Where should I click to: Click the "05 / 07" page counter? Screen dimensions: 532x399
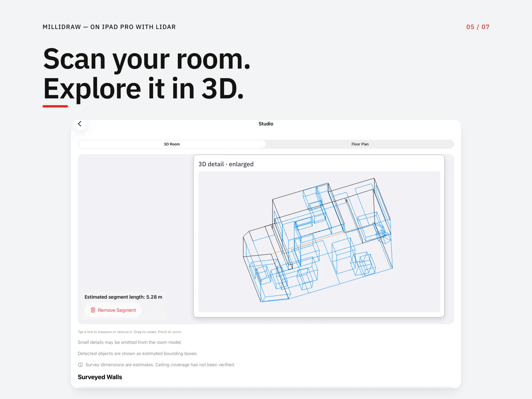coord(478,27)
